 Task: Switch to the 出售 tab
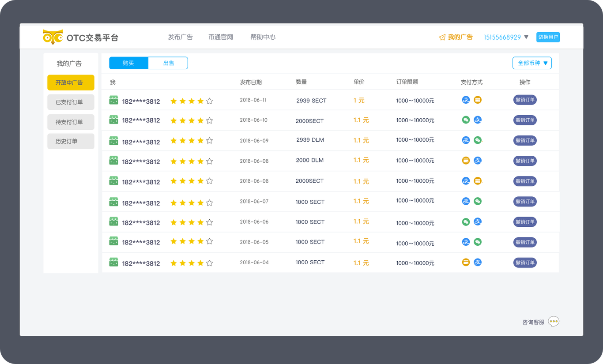pos(168,63)
